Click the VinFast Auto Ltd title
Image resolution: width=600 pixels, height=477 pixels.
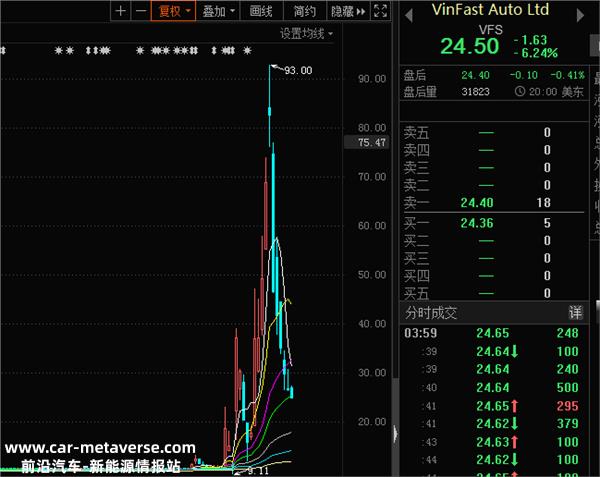(x=490, y=10)
